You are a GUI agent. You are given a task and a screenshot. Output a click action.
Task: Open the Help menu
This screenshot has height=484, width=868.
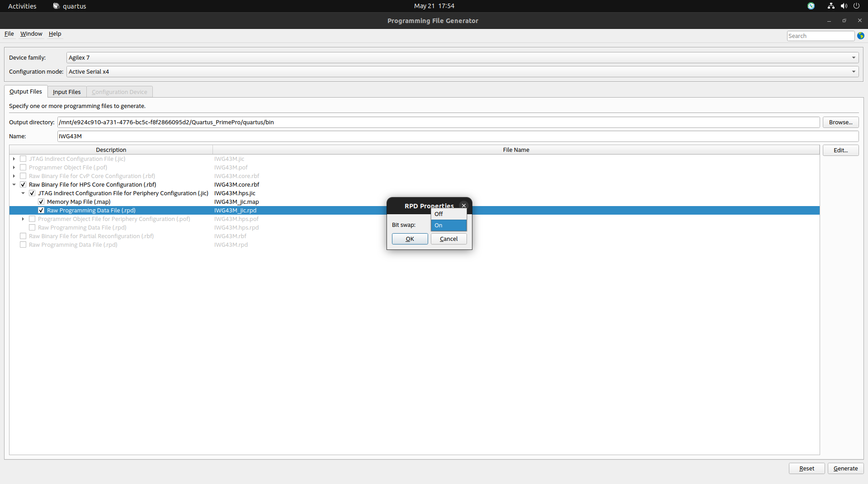(55, 34)
